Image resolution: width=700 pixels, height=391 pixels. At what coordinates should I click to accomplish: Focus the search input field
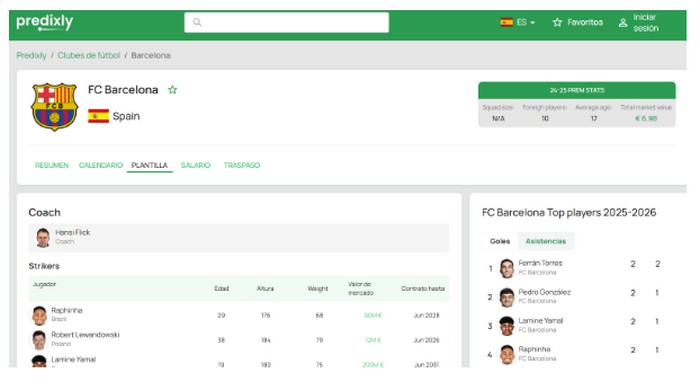(x=287, y=22)
